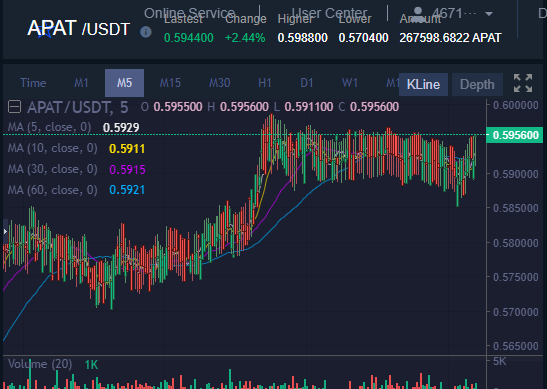Click the info icon beside APAT/USDT
The height and width of the screenshot is (389, 547).
click(x=145, y=32)
